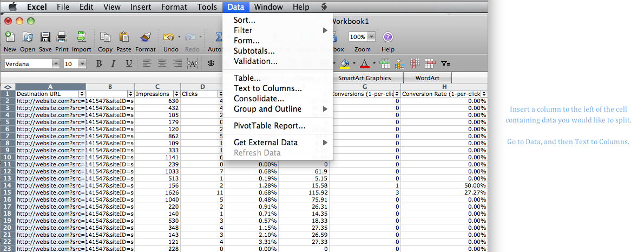Image resolution: width=644 pixels, height=252 pixels.
Task: Open the font size dropdown
Action: point(82,64)
